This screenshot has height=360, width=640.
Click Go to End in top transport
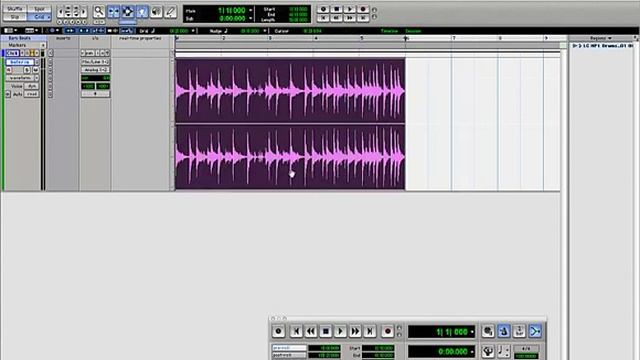click(x=363, y=18)
